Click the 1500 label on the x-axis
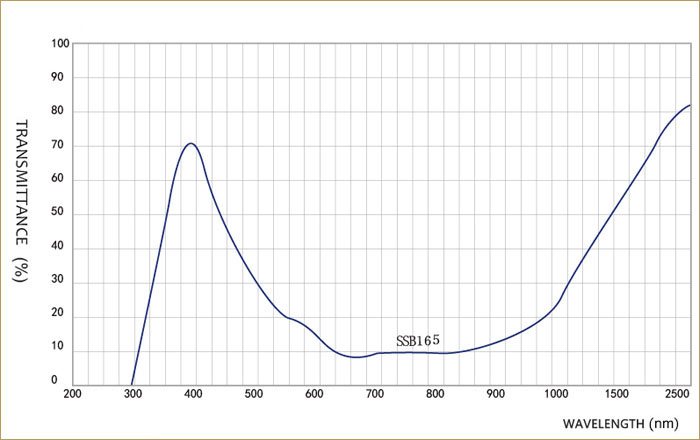Screen dimensions: 700x440 click(616, 393)
